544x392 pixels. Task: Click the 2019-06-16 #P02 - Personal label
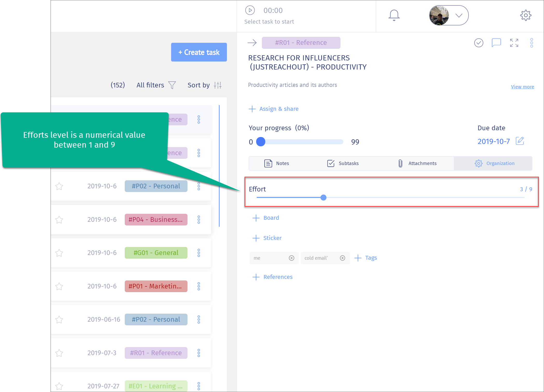156,319
